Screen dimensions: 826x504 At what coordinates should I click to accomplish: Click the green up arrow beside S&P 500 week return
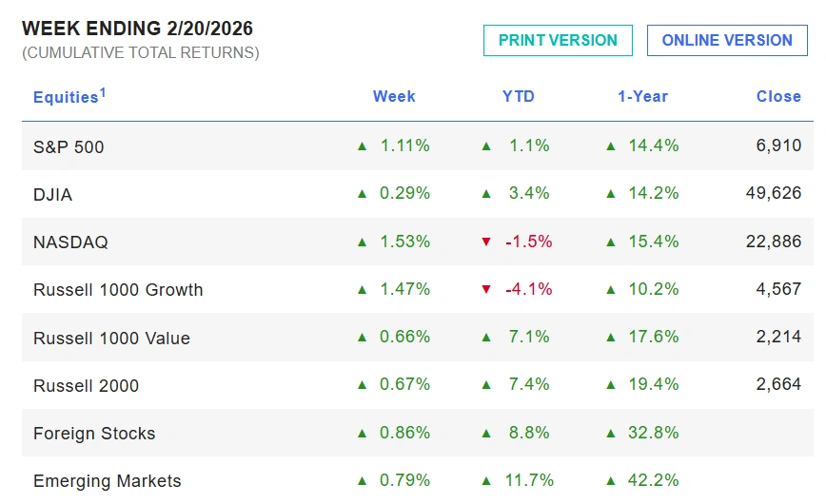point(362,146)
